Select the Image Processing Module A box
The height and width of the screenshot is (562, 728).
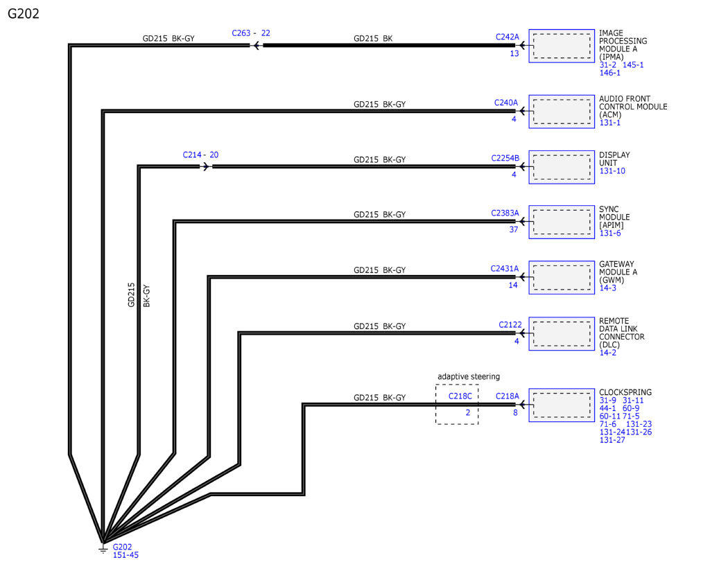(562, 46)
